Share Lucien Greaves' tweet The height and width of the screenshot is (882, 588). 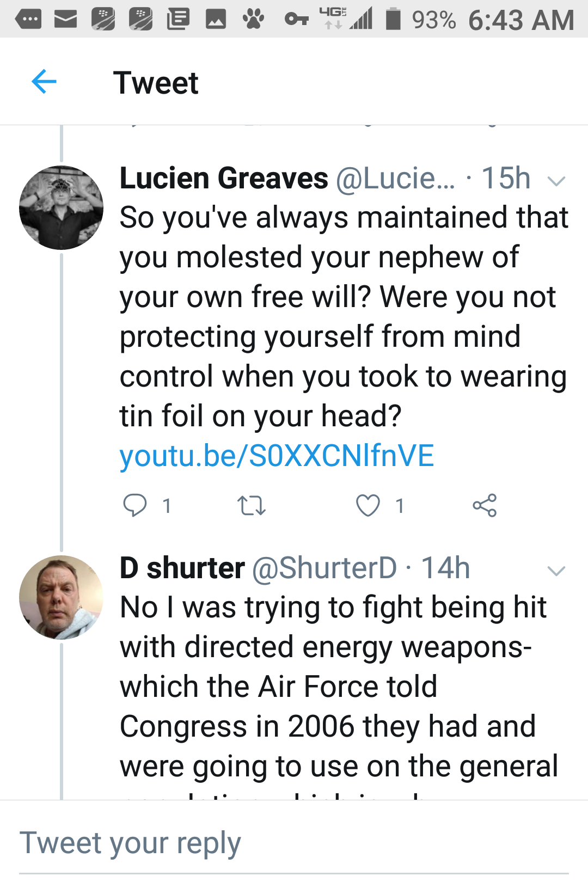point(485,505)
